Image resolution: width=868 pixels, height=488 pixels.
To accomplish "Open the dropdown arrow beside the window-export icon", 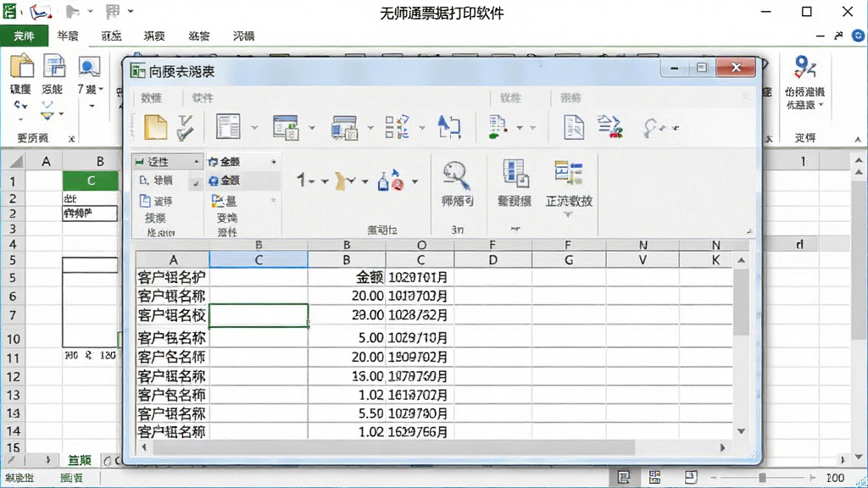I will click(x=312, y=128).
